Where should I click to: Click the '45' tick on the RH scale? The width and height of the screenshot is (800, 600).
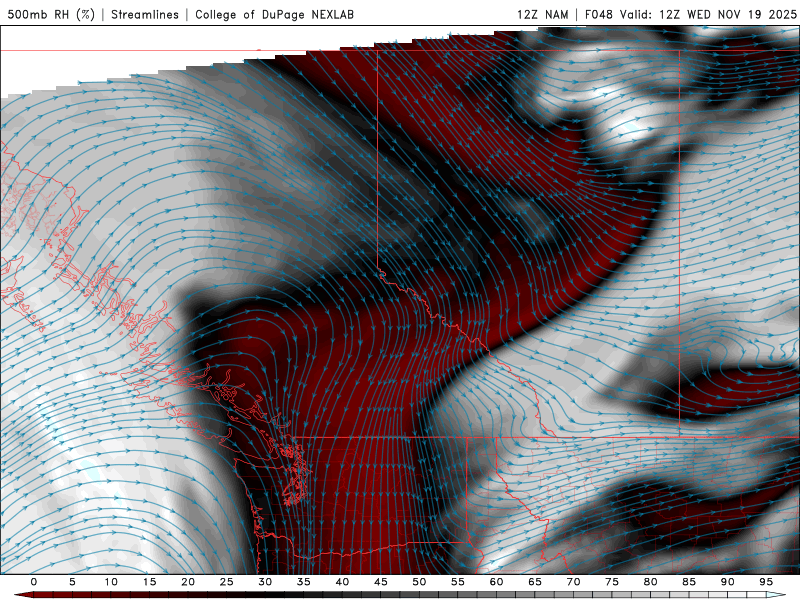pos(380,582)
